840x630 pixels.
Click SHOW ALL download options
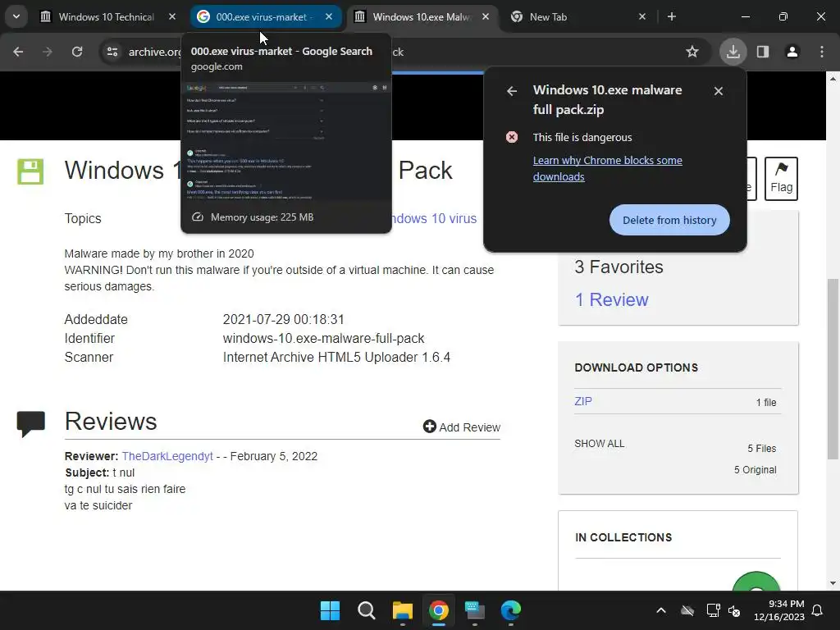pos(599,444)
